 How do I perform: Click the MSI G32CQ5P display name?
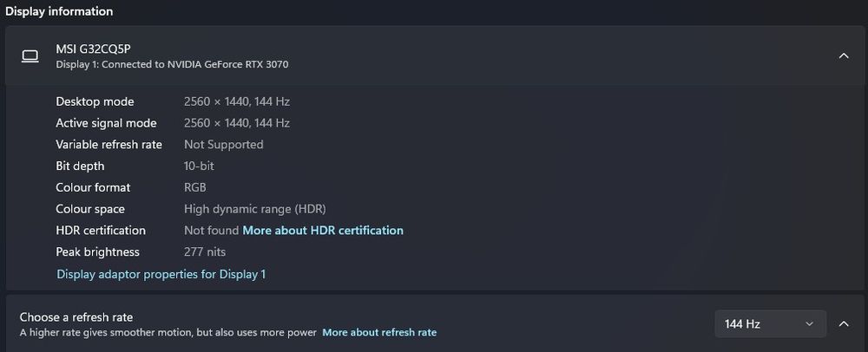[x=93, y=49]
